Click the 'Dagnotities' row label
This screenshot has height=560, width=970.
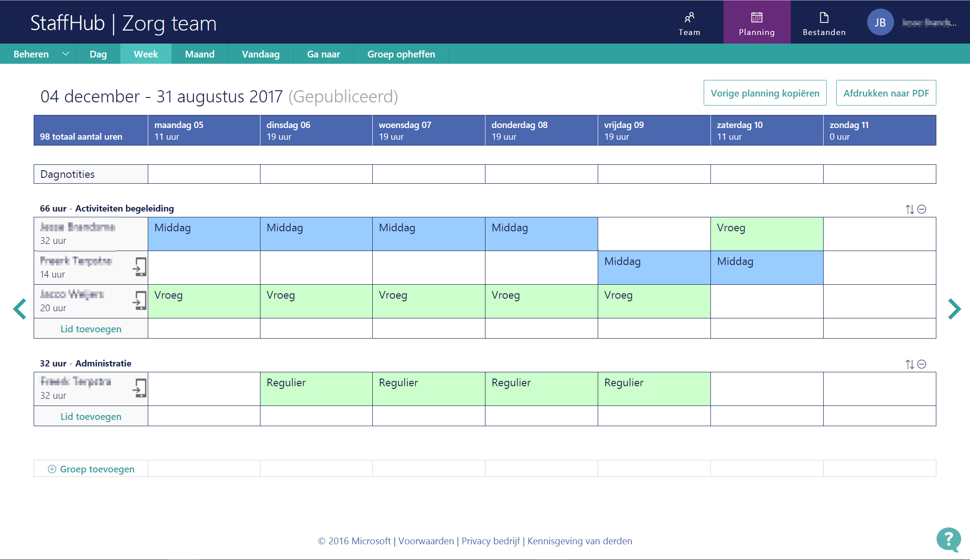click(x=91, y=174)
